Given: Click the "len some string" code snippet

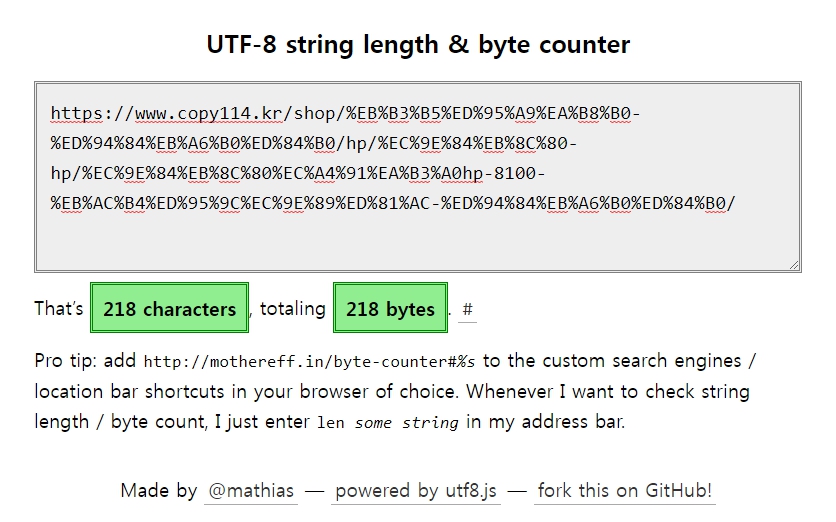Looking at the screenshot, I should (x=387, y=423).
